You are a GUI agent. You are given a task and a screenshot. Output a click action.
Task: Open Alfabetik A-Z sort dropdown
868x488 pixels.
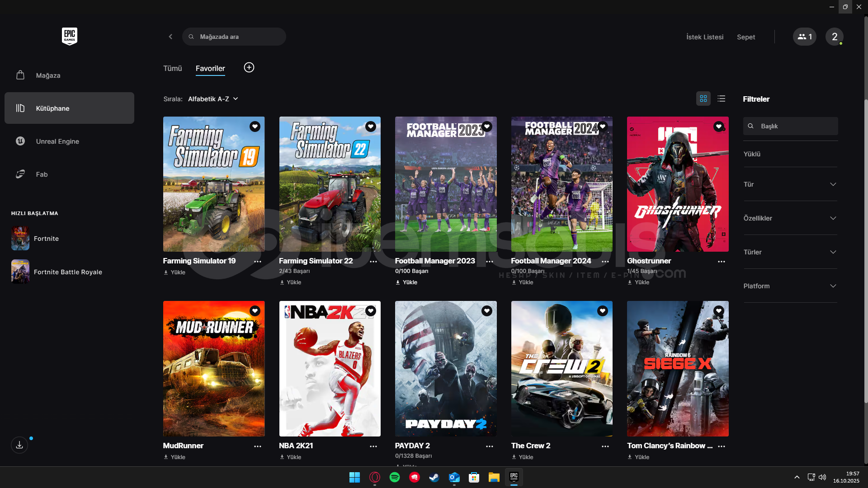pyautogui.click(x=213, y=99)
